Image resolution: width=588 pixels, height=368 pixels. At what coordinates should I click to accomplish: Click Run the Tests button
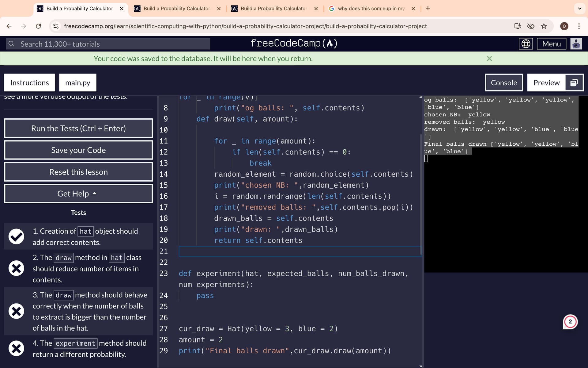78,128
